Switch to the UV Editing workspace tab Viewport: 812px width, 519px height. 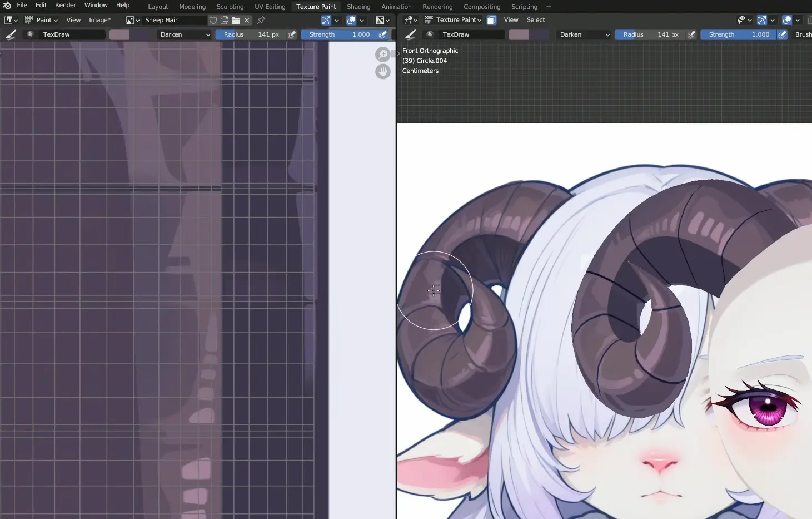[270, 7]
